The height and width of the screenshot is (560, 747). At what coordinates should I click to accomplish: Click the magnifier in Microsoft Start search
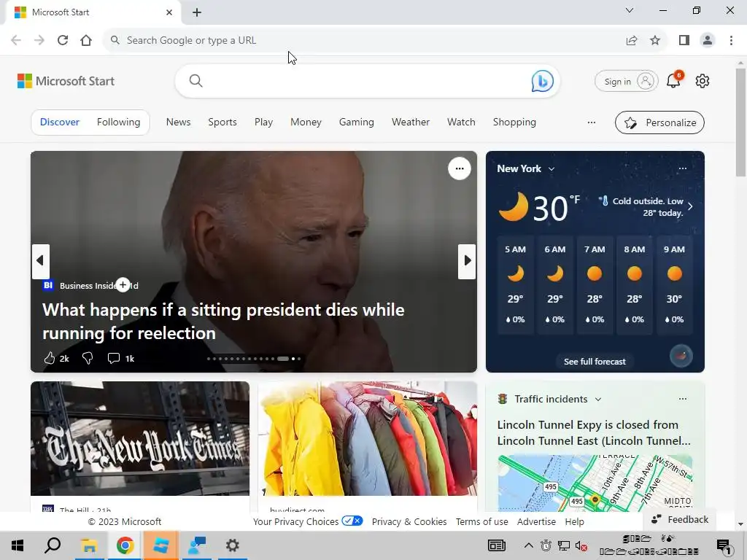pos(196,81)
